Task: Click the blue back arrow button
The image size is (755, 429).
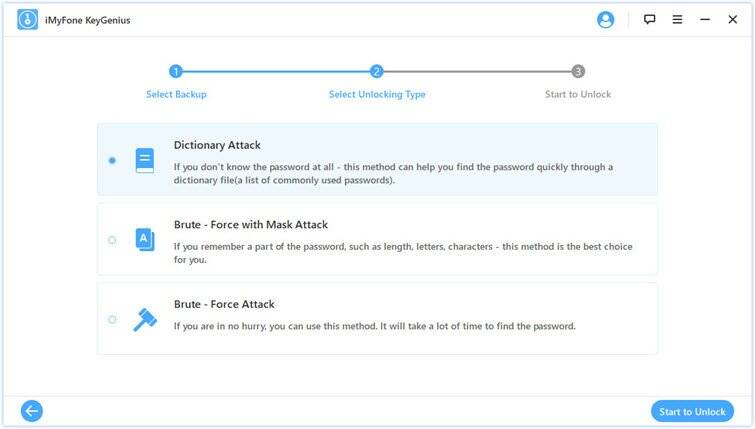Action: 32,411
